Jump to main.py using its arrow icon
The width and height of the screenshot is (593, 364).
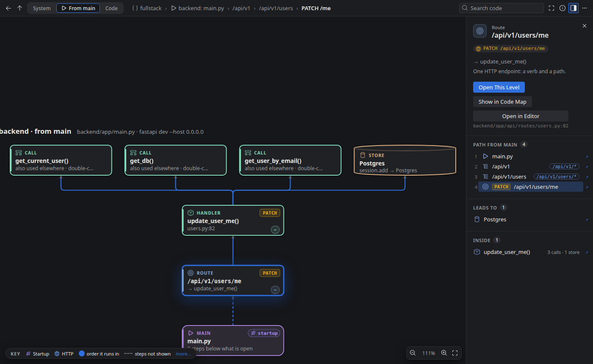587,157
